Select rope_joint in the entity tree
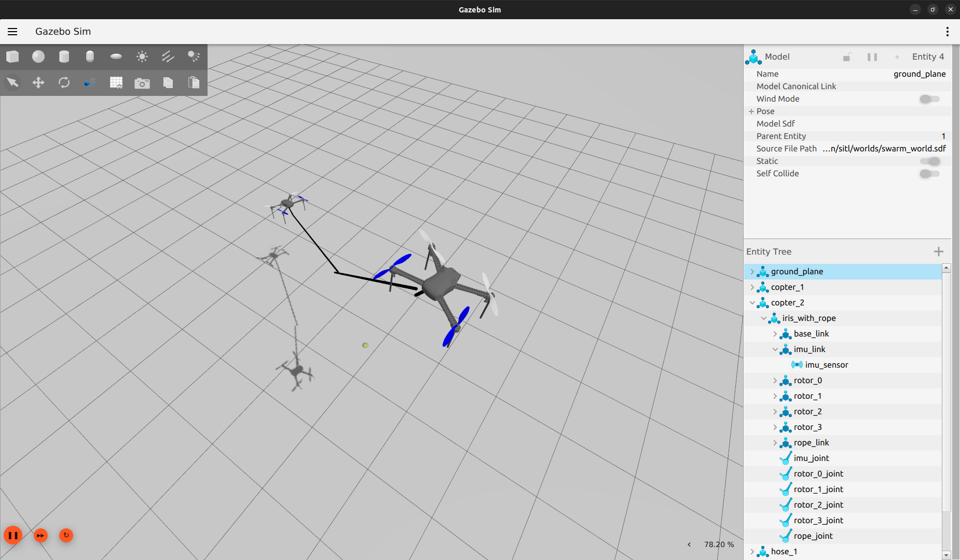 coord(813,536)
